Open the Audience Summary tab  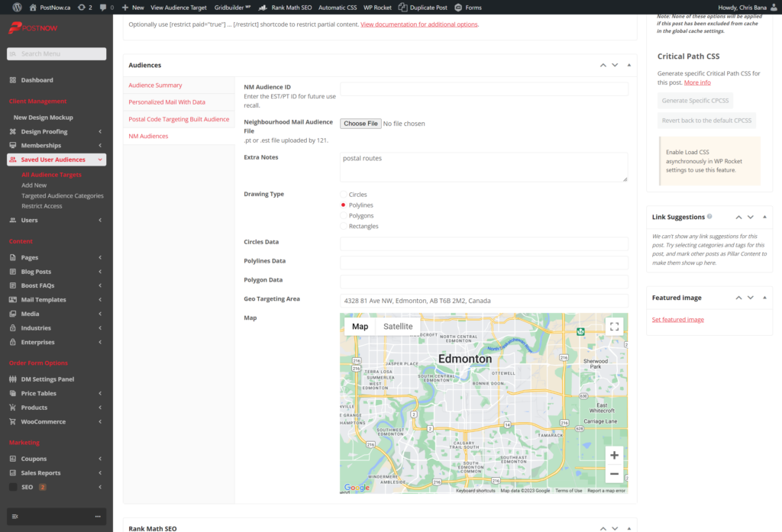coord(155,85)
